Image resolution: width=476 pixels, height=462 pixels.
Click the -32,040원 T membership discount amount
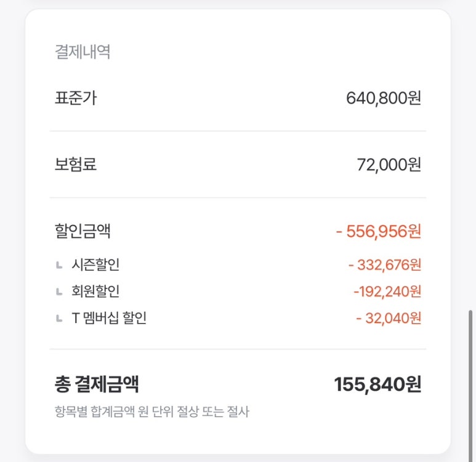tap(389, 318)
